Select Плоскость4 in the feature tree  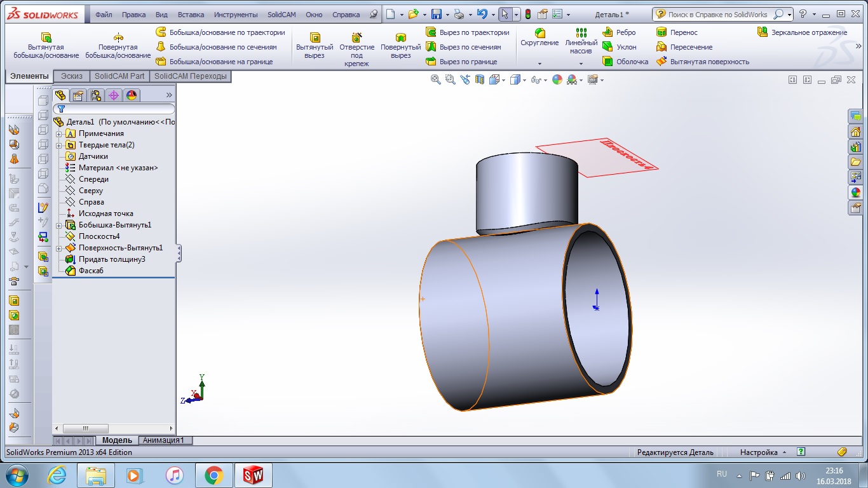[93, 236]
